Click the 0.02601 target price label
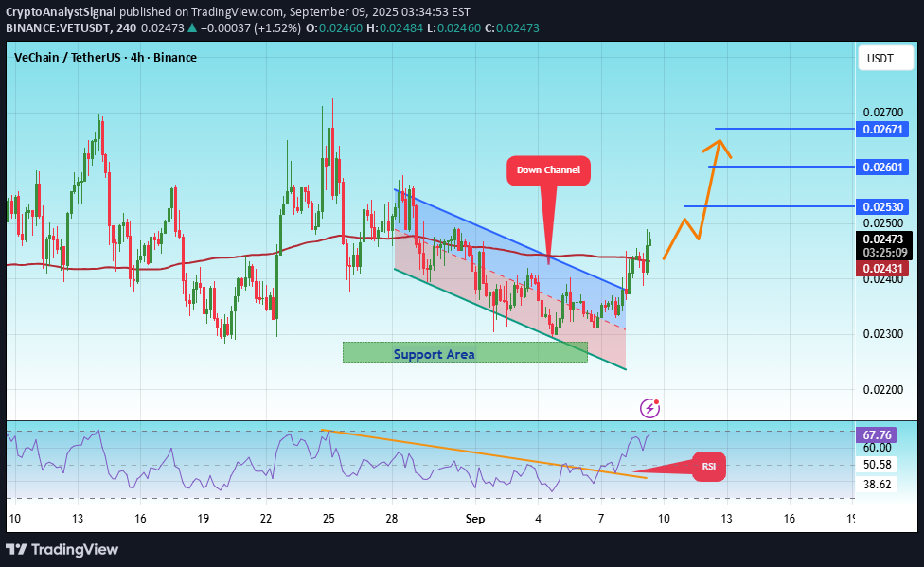 coord(882,167)
